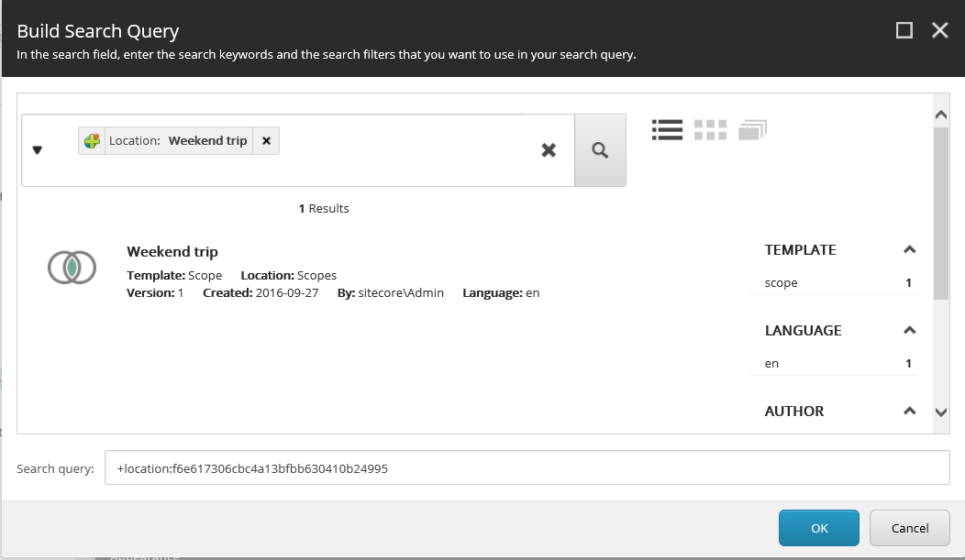The width and height of the screenshot is (965, 560).
Task: Maximize the Build Search Query dialog
Action: [x=904, y=29]
